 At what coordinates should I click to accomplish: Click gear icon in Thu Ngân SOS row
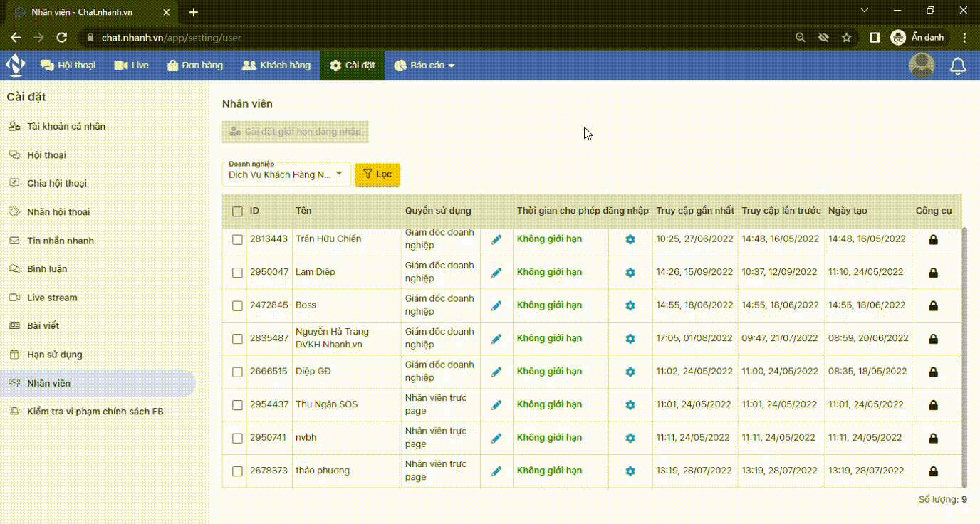[630, 405]
